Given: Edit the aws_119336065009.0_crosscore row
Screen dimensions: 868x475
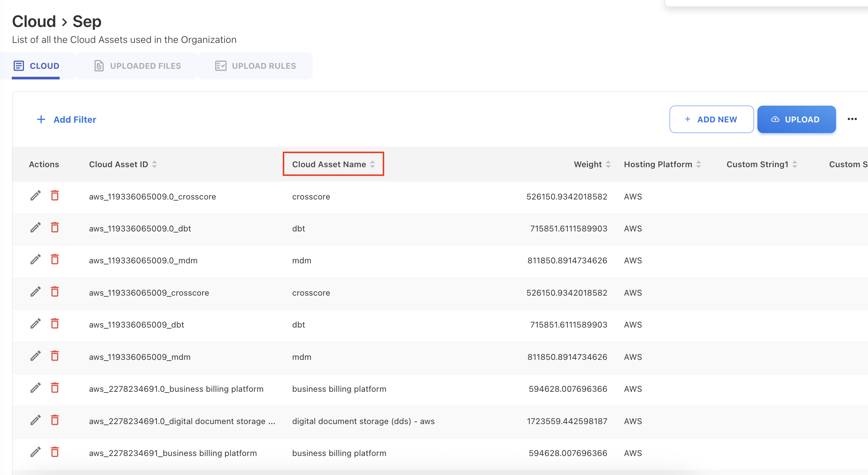Looking at the screenshot, I should (x=35, y=196).
